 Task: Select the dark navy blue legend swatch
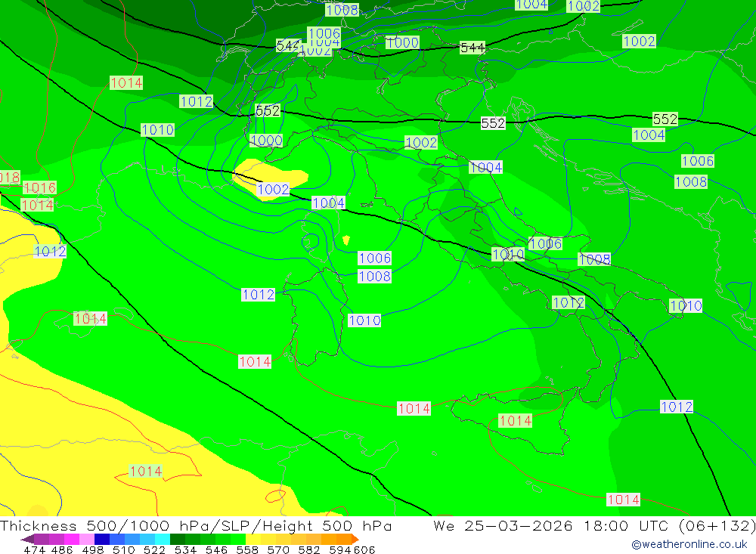tap(102, 539)
